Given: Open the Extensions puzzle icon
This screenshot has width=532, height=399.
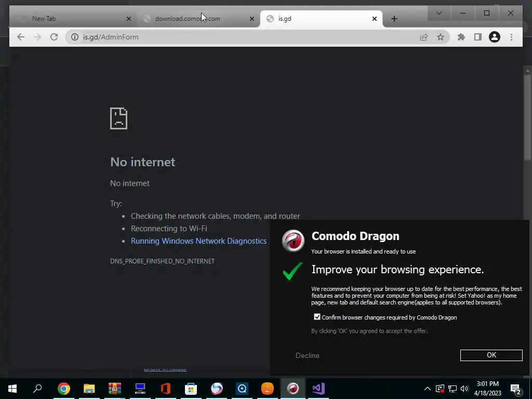Looking at the screenshot, I should (x=461, y=37).
